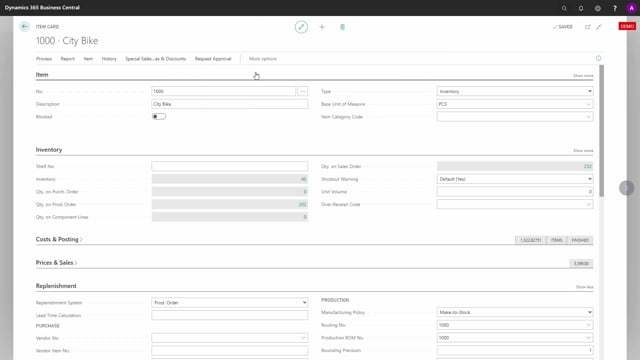Open Item Category Code dropdown
The height and width of the screenshot is (360, 640).
(588, 117)
